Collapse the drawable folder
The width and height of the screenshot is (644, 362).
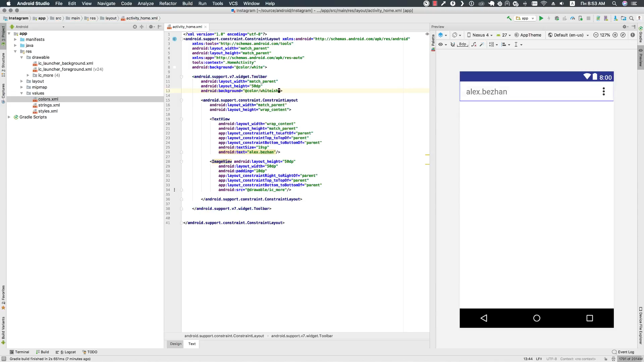[x=21, y=57]
